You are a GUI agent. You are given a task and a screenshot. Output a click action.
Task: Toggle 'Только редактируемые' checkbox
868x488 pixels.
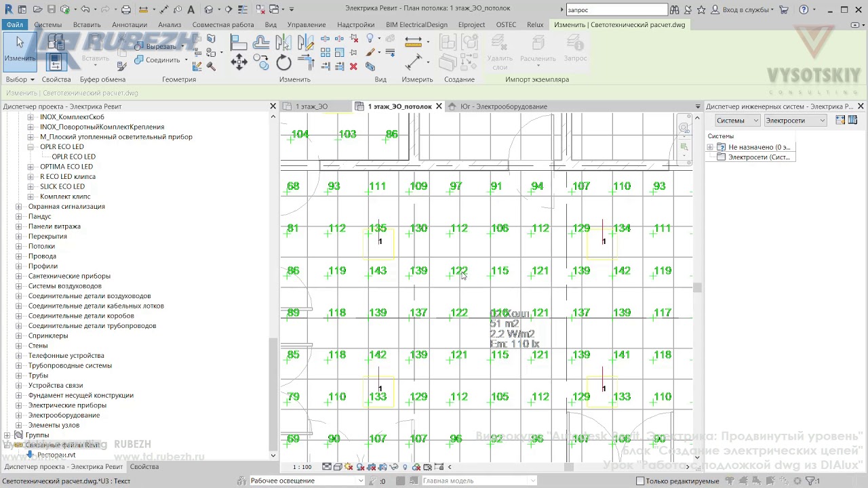pyautogui.click(x=640, y=481)
